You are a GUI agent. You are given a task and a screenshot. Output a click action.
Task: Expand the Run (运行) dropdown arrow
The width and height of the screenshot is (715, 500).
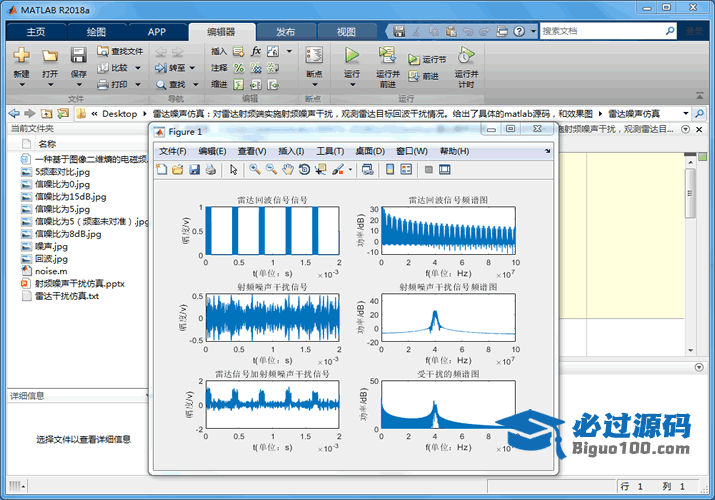point(352,85)
